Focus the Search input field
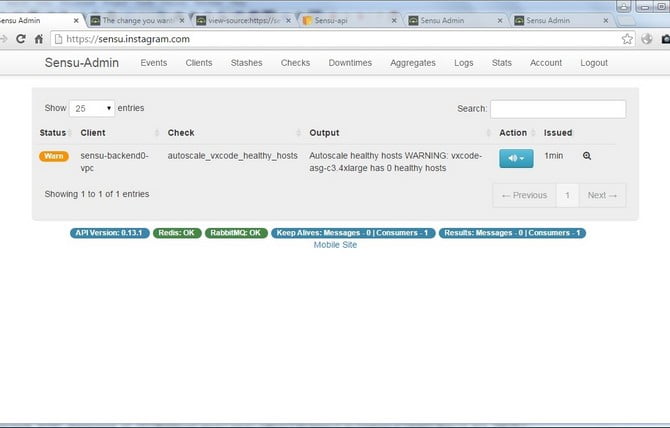The image size is (670, 428). point(557,109)
